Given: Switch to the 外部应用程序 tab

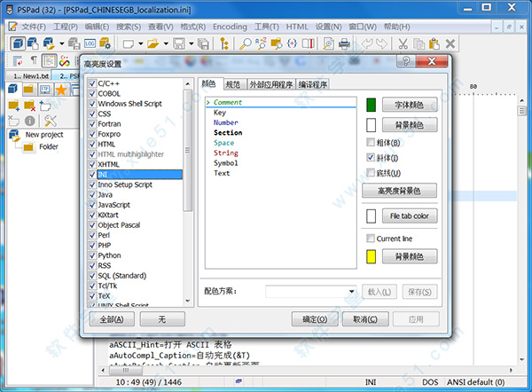Looking at the screenshot, I should 271,85.
